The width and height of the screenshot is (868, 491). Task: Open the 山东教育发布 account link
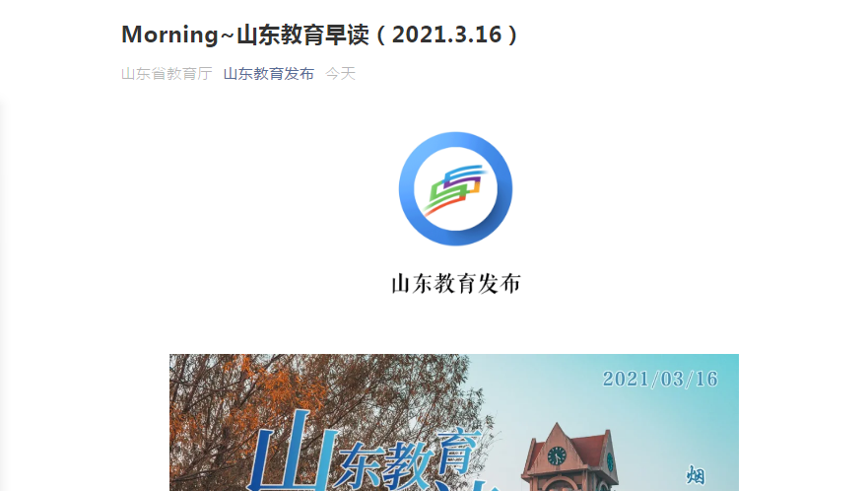269,74
